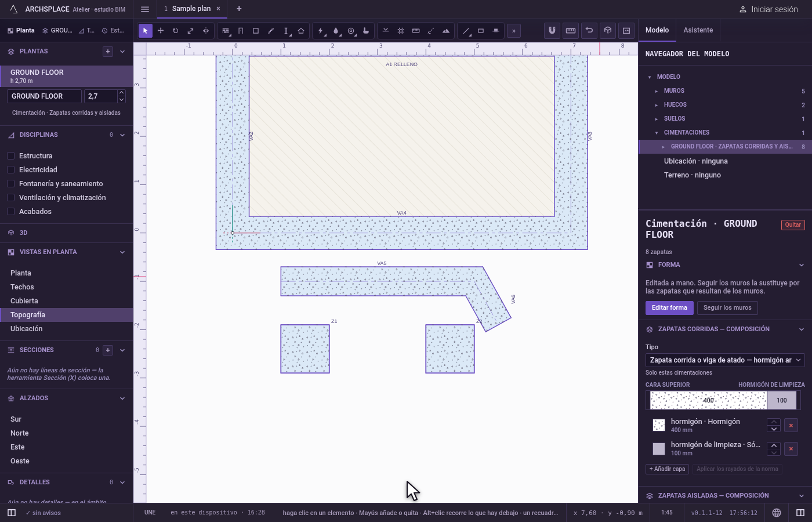Choose the rotate tool
The width and height of the screenshot is (812, 522).
click(176, 31)
